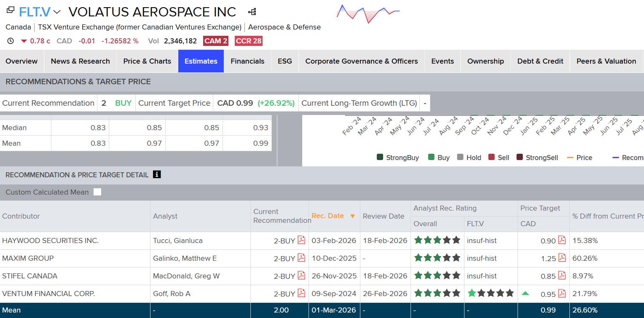Click the orange Price legend swatch

pos(570,158)
